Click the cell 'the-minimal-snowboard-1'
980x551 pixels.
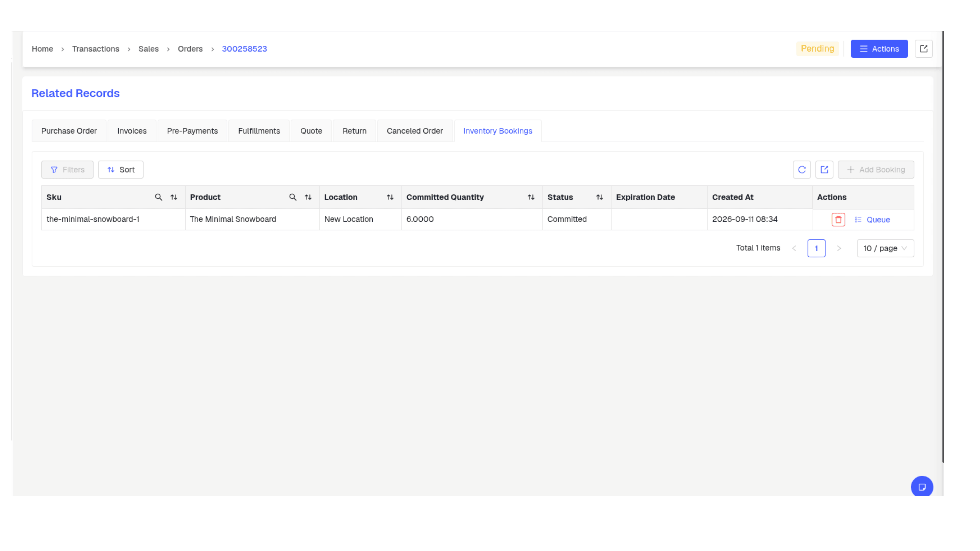(x=113, y=219)
